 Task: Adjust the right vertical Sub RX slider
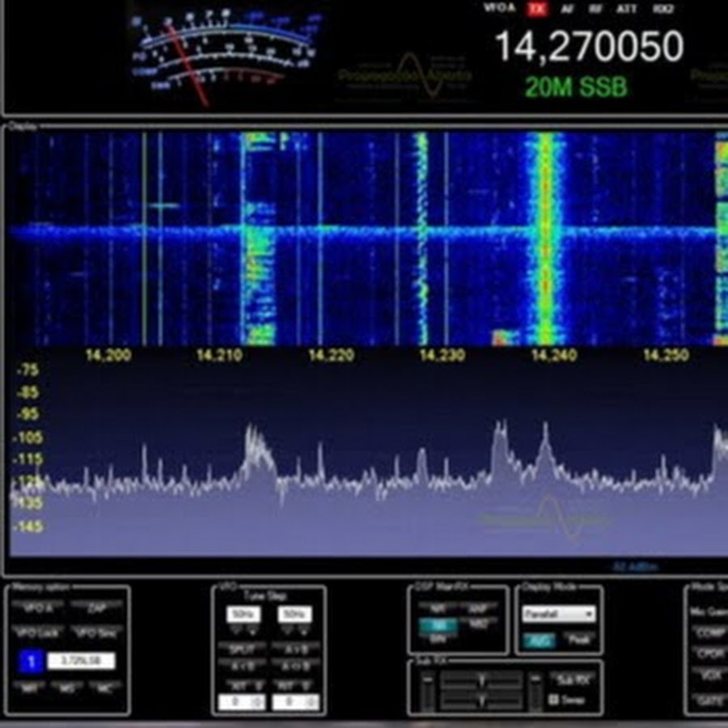(x=535, y=692)
